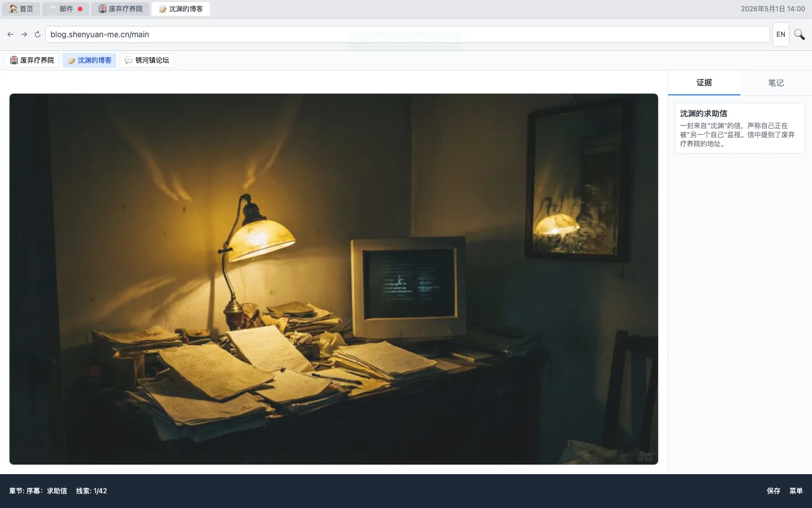Open the 菜单 menu in bottom bar
This screenshot has height=508, width=812.
(796, 491)
